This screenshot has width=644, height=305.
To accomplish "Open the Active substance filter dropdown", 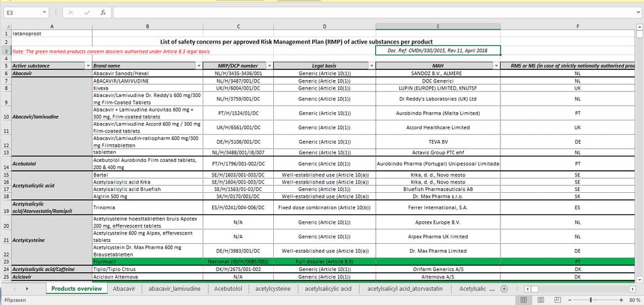I will 88,66.
